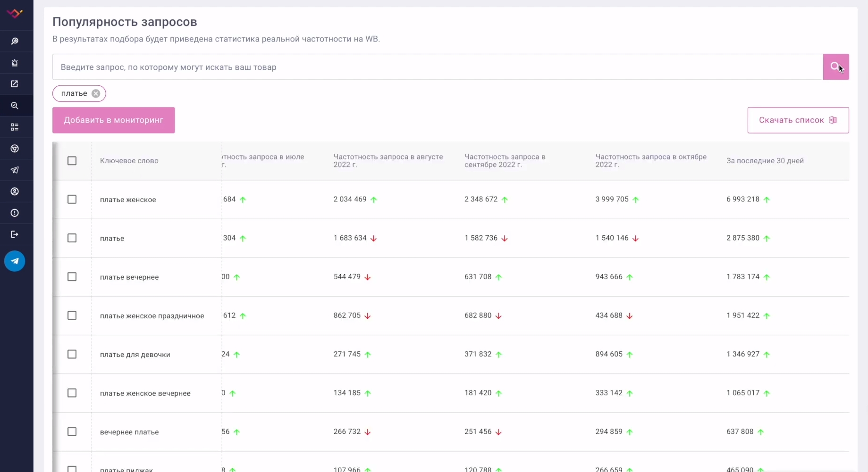Click value '1 346 927' for last 30 days
The height and width of the screenshot is (472, 868).
743,354
